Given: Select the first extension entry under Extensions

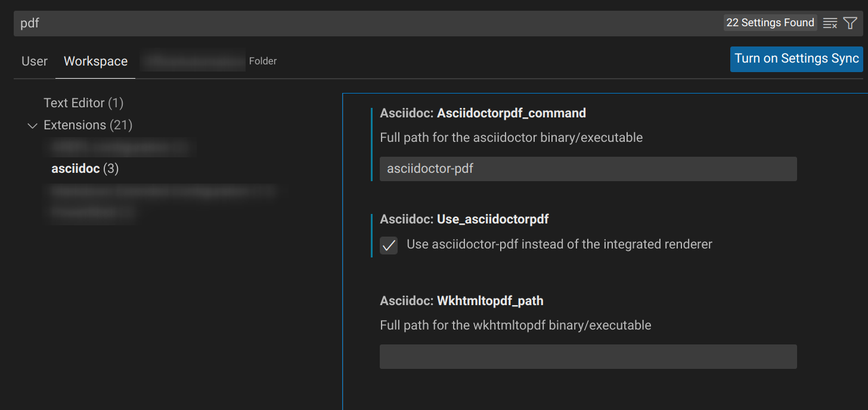Looking at the screenshot, I should coord(119,147).
